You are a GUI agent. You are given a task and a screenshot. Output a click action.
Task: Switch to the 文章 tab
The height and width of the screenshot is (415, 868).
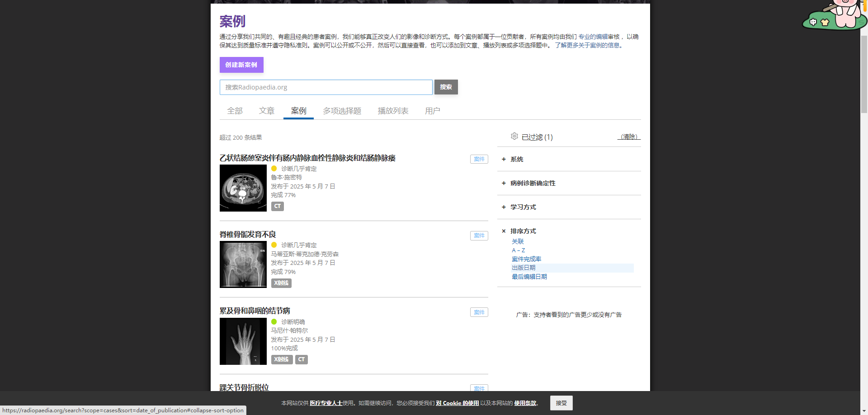tap(267, 111)
